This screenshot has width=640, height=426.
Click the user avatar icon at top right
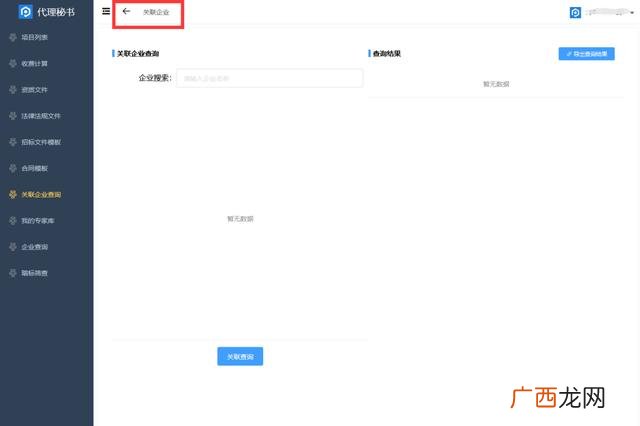click(x=575, y=13)
